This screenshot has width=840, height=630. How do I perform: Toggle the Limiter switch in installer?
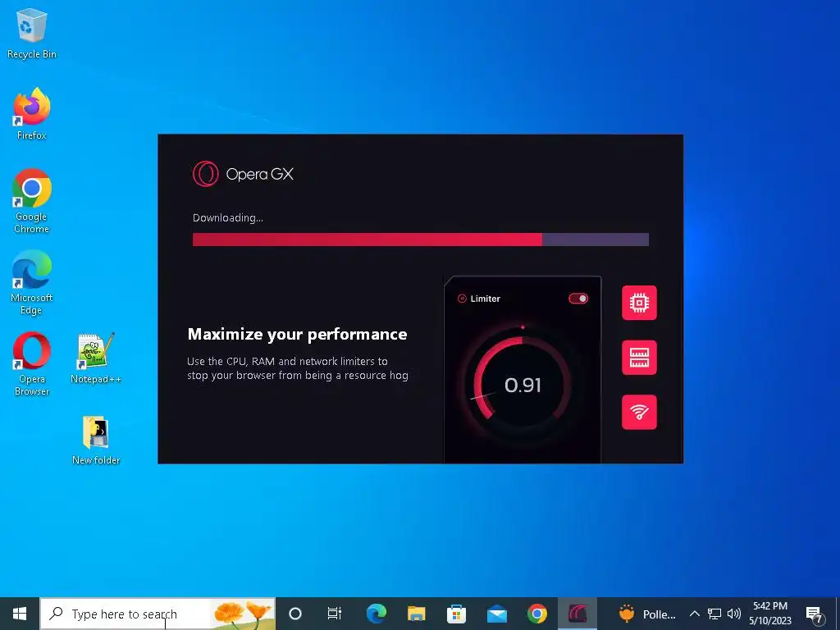pyautogui.click(x=578, y=299)
